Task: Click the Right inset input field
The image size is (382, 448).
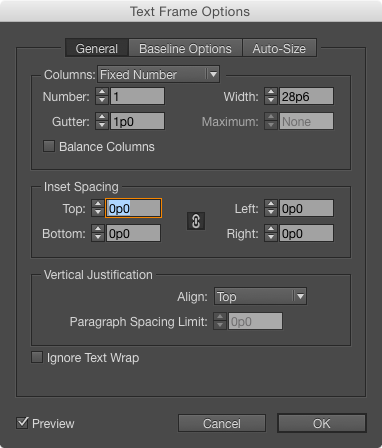Action: [306, 233]
